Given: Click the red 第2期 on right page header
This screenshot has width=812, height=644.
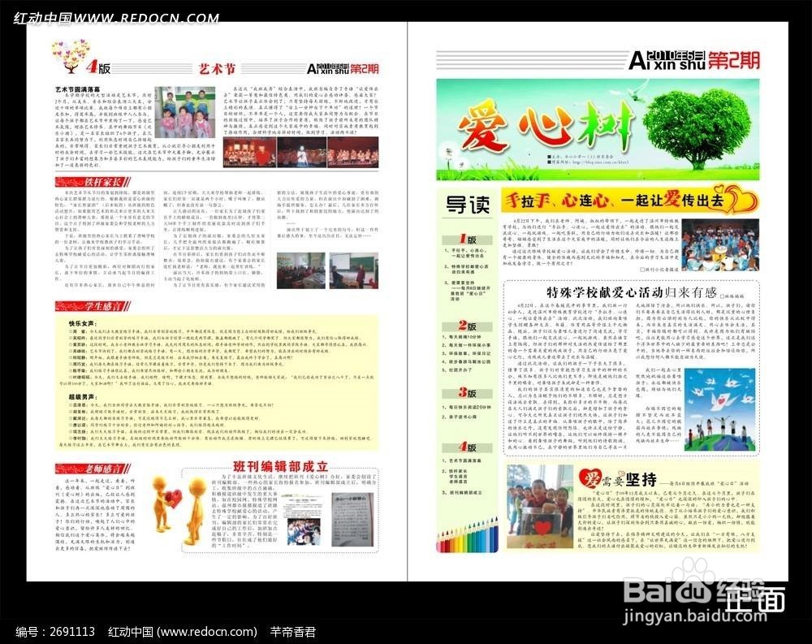Looking at the screenshot, I should tap(734, 60).
